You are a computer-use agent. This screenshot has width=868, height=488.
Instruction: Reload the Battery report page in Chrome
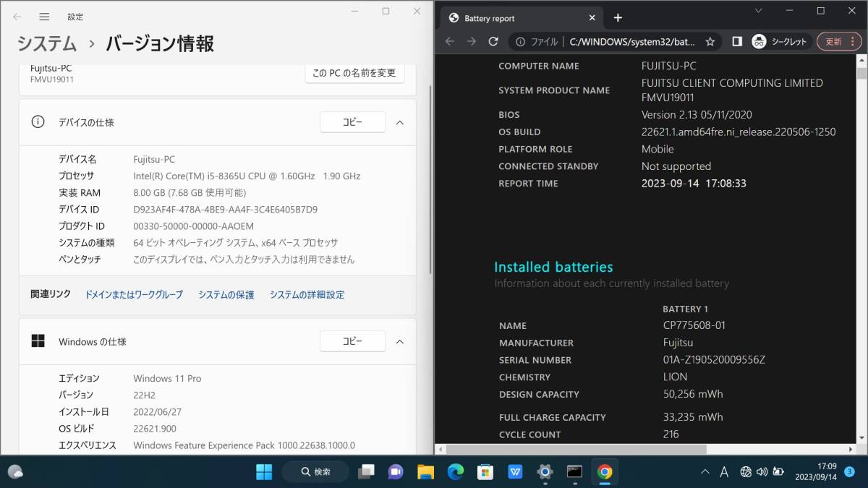tap(493, 41)
